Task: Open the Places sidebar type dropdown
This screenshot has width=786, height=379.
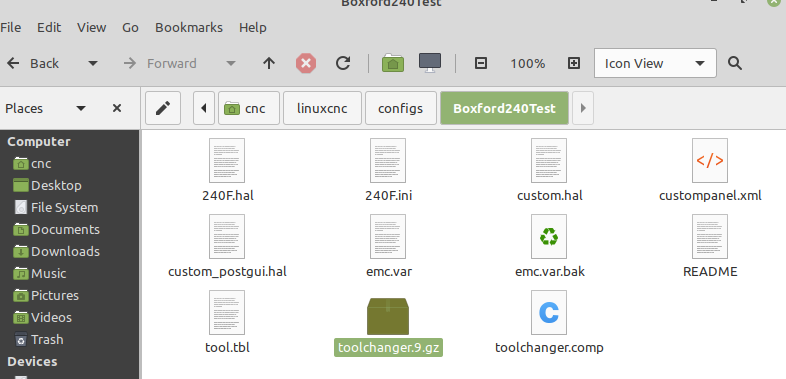Action: click(x=81, y=108)
